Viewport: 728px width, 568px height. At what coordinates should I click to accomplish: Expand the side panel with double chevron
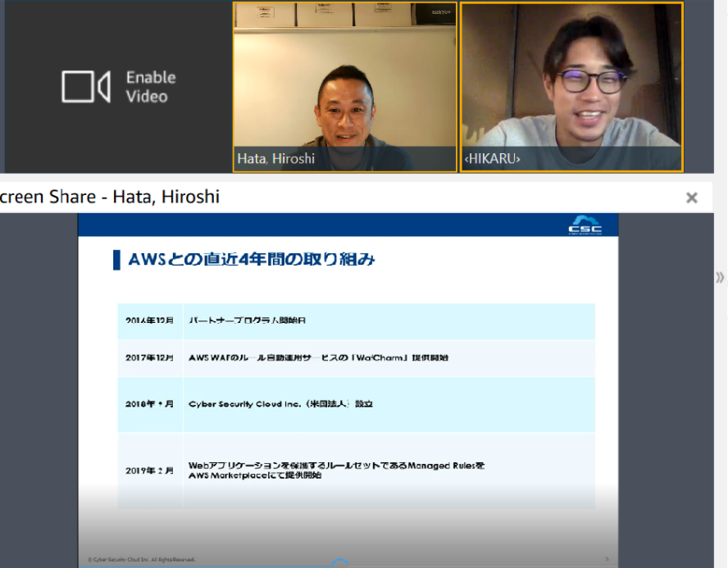click(x=720, y=278)
